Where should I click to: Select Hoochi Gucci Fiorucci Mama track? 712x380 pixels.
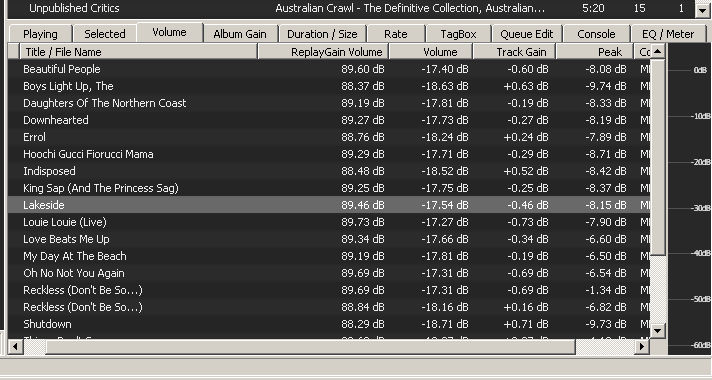coord(329,154)
